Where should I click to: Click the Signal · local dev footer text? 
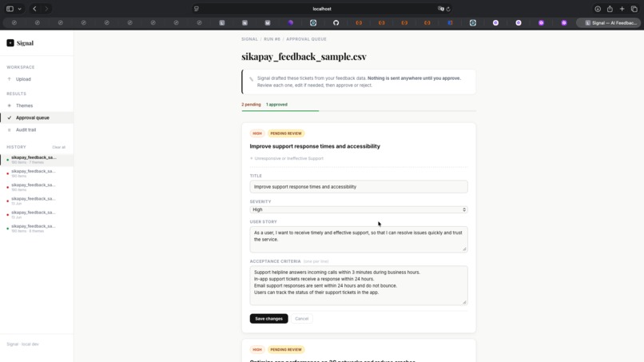coord(22,344)
